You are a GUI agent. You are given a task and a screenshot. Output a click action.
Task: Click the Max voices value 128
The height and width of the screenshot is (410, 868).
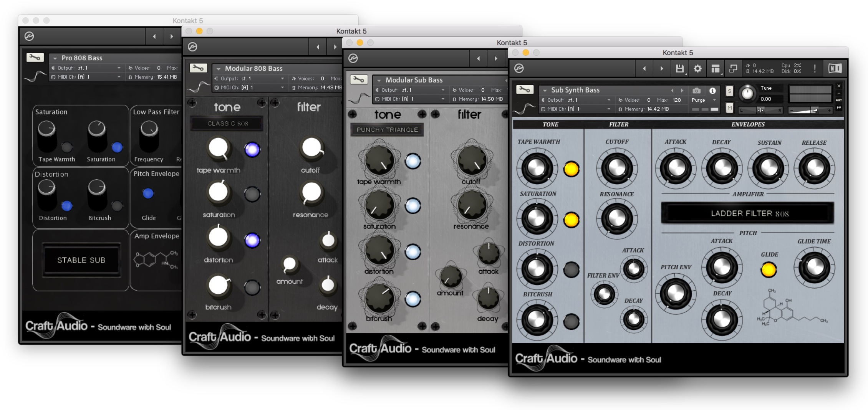click(x=676, y=100)
